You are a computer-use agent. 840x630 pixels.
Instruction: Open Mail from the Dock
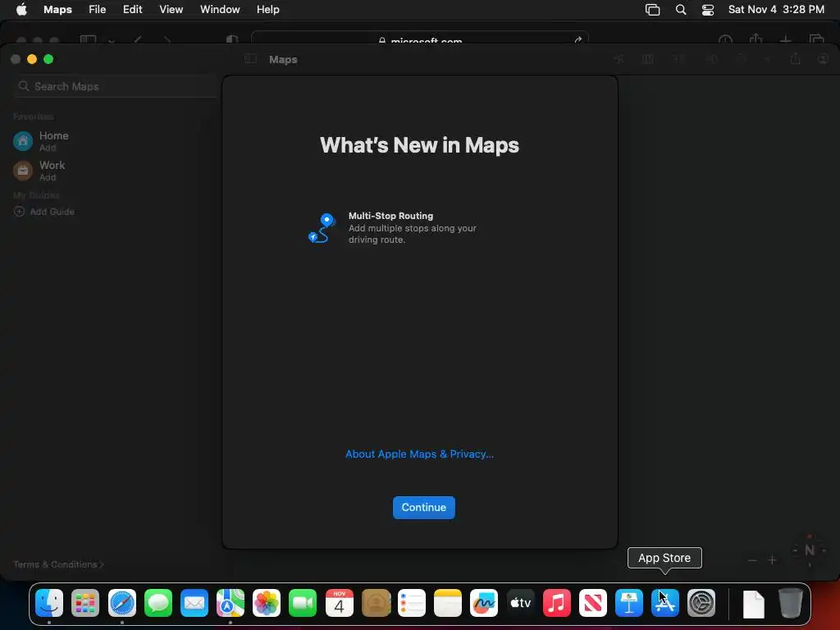(x=194, y=603)
